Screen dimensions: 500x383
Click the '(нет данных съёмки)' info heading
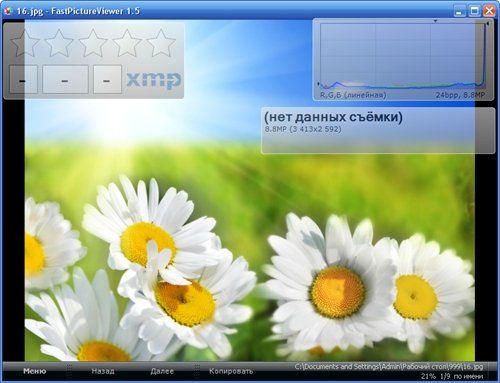[333, 117]
